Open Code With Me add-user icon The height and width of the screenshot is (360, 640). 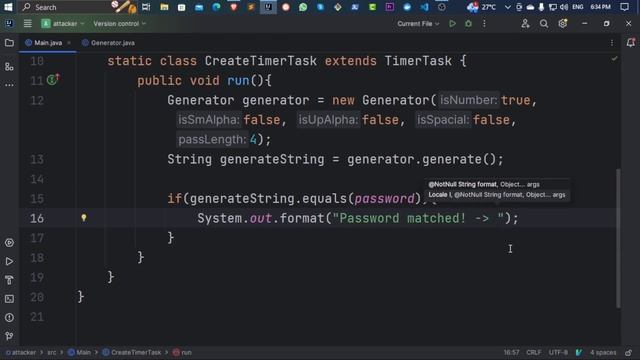pyautogui.click(x=525, y=24)
